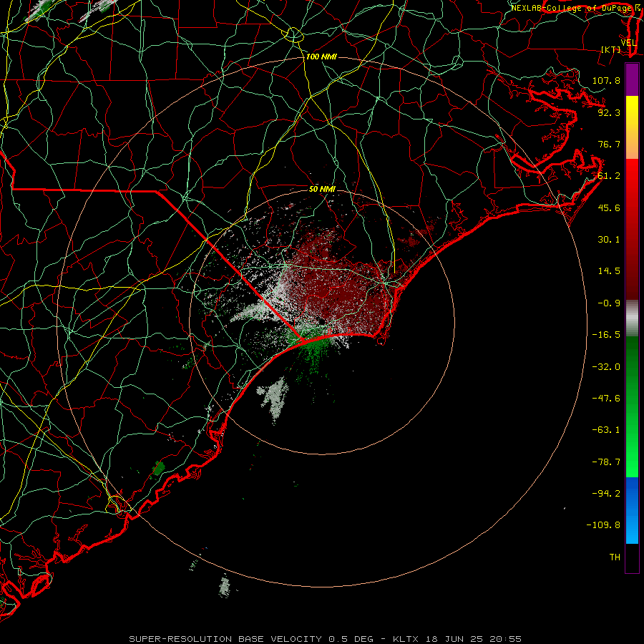Screen dimensions: 644x644
Task: Select the 14.5 velocity scale value
Action: (x=609, y=271)
